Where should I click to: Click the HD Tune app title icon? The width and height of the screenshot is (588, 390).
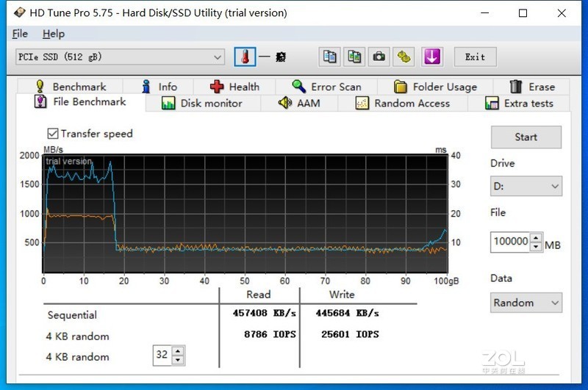[19, 12]
